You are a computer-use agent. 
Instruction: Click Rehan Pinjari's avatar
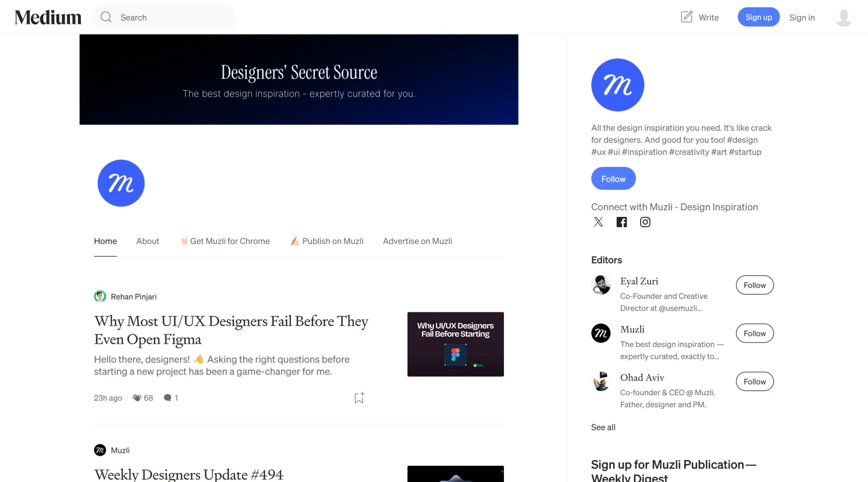[100, 297]
